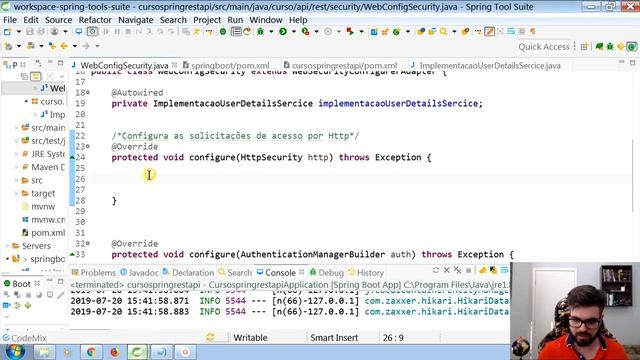Click the Open Type toolbar icon
Screen dimensions: 640x360
pyautogui.click(x=421, y=31)
